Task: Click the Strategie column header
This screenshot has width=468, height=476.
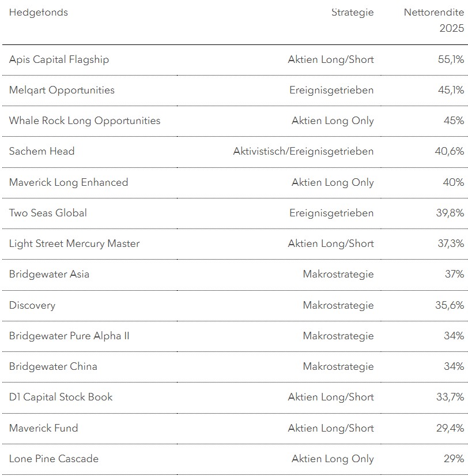Action: (352, 12)
